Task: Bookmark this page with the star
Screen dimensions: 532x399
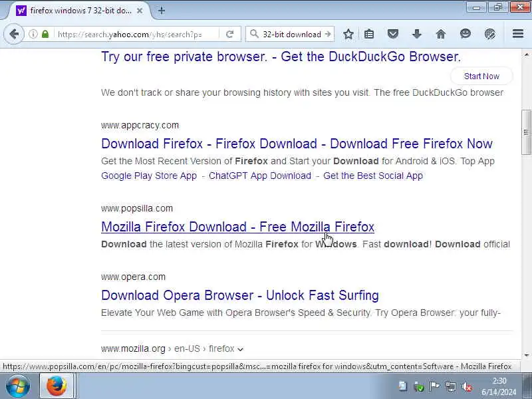Action: click(348, 34)
